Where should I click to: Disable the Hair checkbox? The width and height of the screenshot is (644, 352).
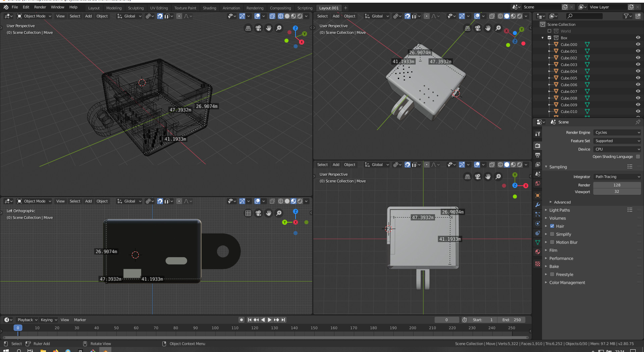pyautogui.click(x=552, y=226)
